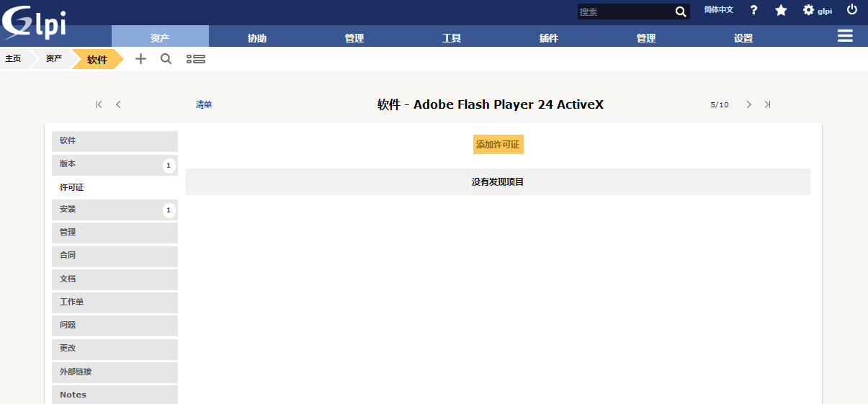Open the list view icon in breadcrumb bar
This screenshot has width=868, height=404.
pos(196,59)
